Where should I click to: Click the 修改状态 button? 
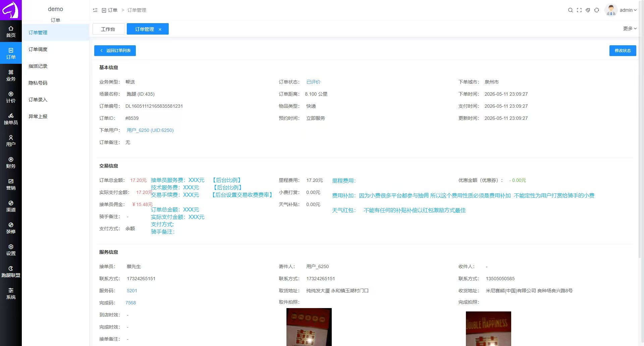tap(623, 51)
